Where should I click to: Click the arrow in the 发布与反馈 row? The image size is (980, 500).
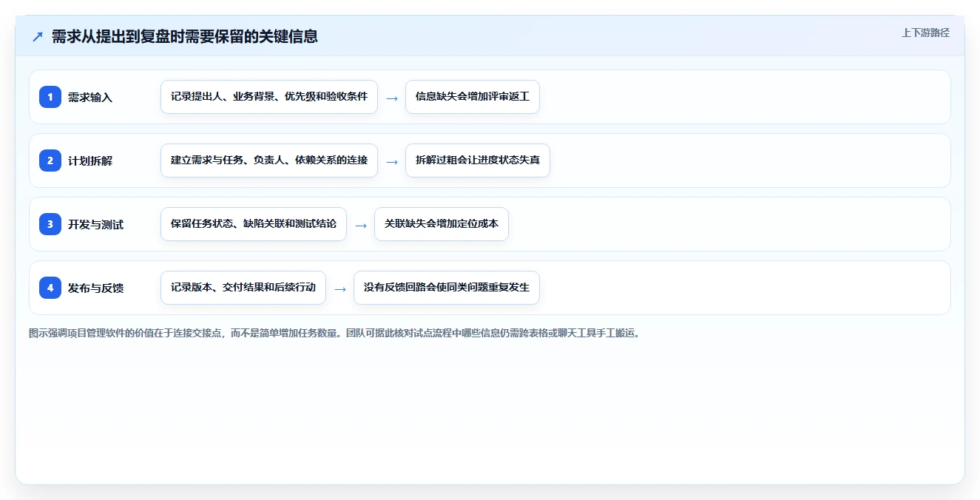tap(340, 288)
